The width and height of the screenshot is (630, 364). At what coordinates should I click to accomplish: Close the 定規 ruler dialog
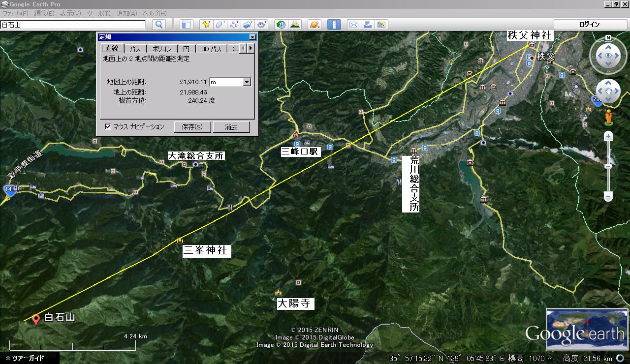[x=252, y=37]
